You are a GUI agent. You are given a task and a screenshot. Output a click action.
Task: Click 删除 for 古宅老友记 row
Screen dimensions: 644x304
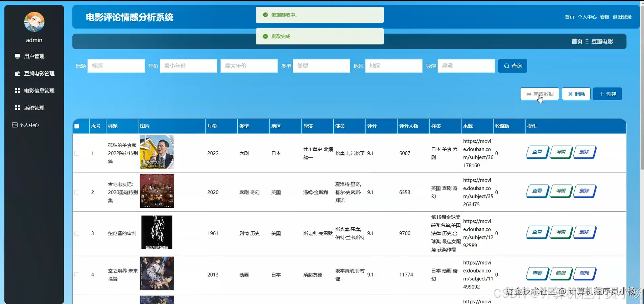coord(585,191)
